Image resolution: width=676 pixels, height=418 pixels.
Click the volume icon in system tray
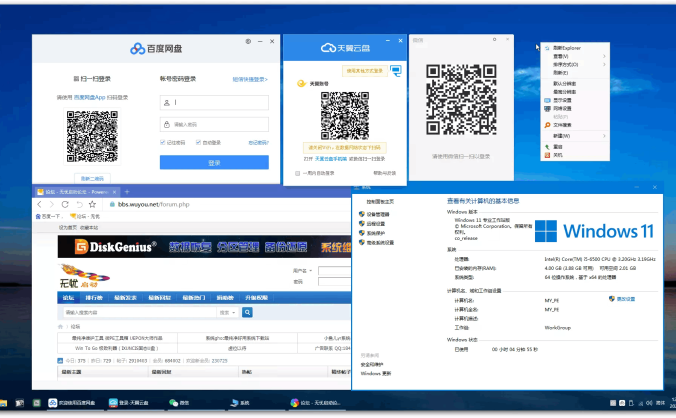pos(649,403)
